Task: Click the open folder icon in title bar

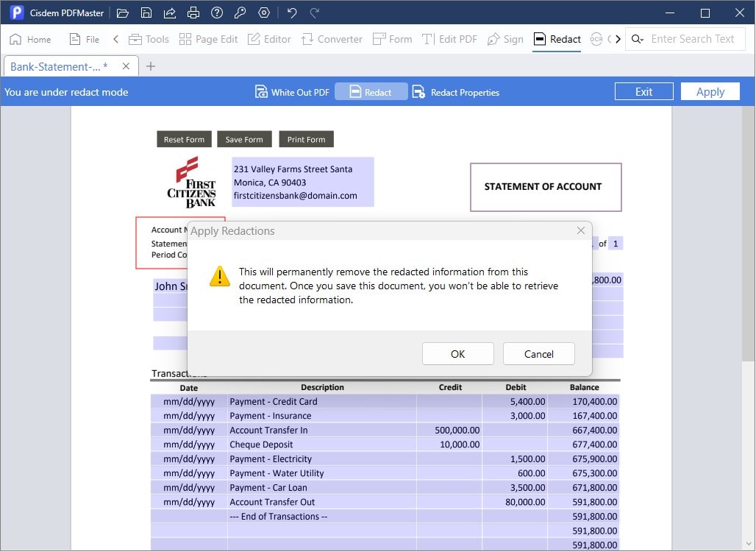Action: (123, 13)
